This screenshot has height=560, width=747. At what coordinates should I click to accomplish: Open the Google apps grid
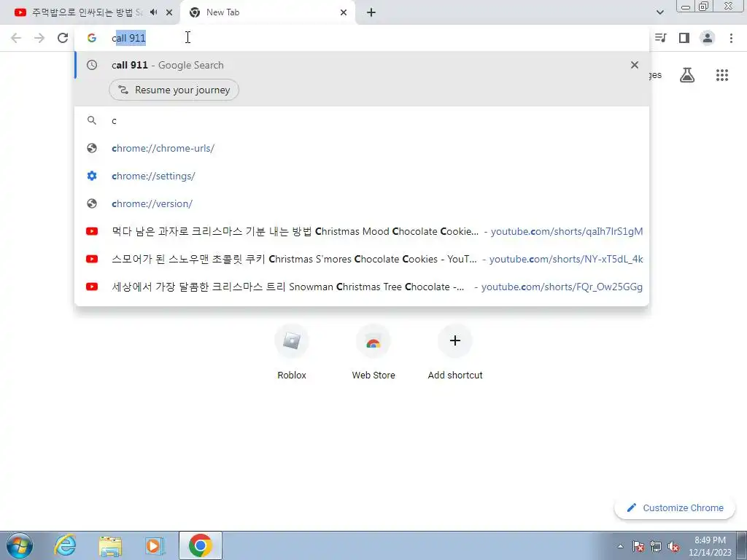click(x=722, y=75)
